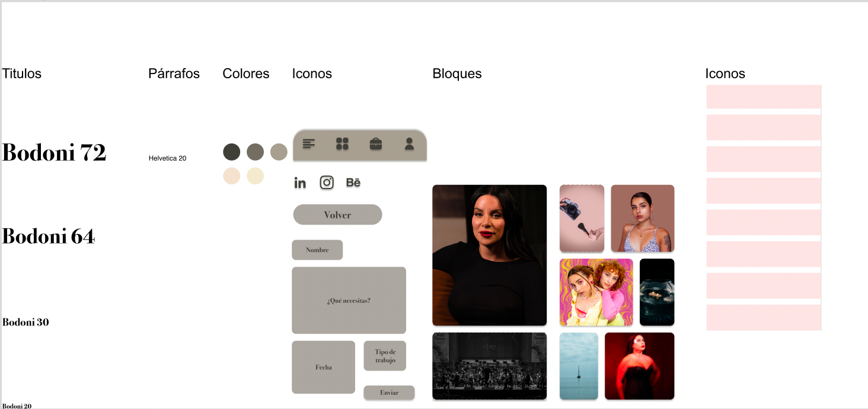Select the Helvetica 20 paragraph text

click(167, 158)
